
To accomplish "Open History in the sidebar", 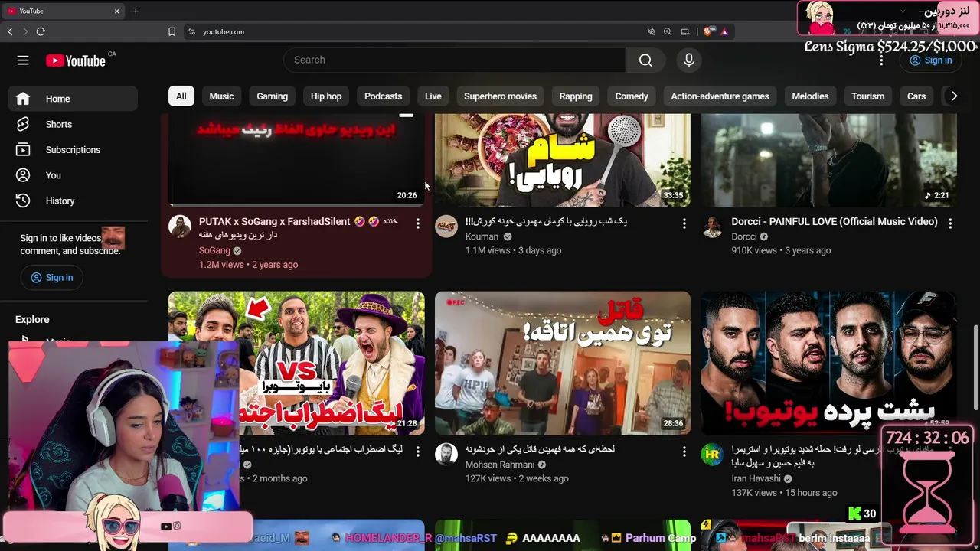I will click(x=73, y=201).
